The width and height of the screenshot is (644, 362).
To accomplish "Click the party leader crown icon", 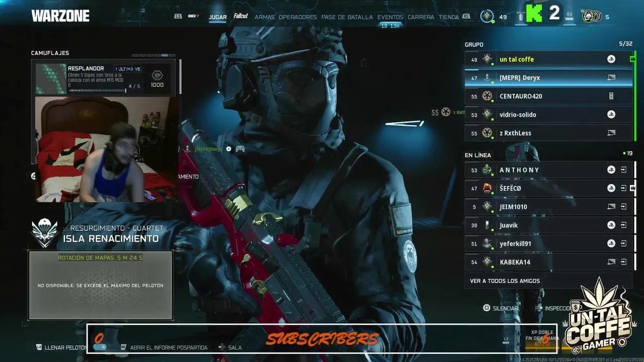I will click(x=632, y=59).
